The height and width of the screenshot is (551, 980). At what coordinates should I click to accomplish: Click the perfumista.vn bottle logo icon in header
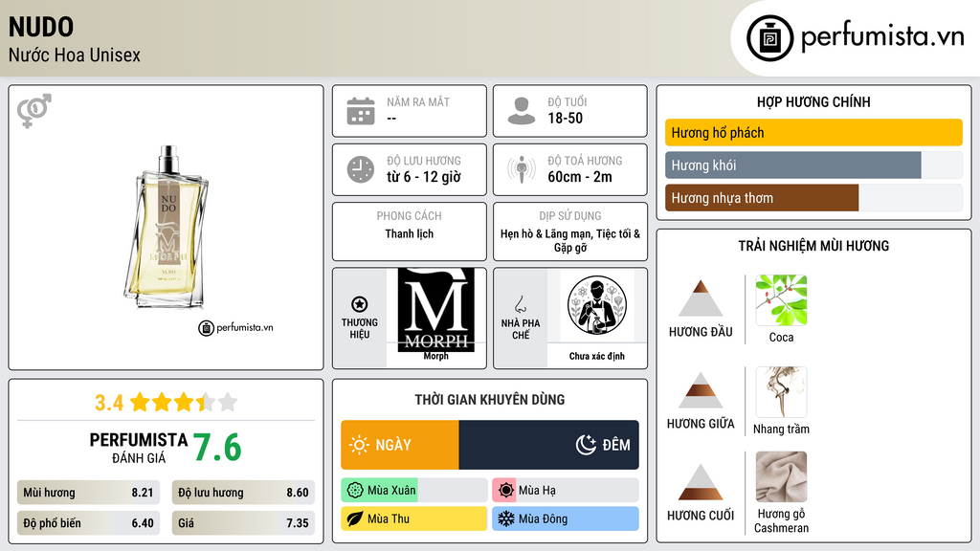point(769,38)
